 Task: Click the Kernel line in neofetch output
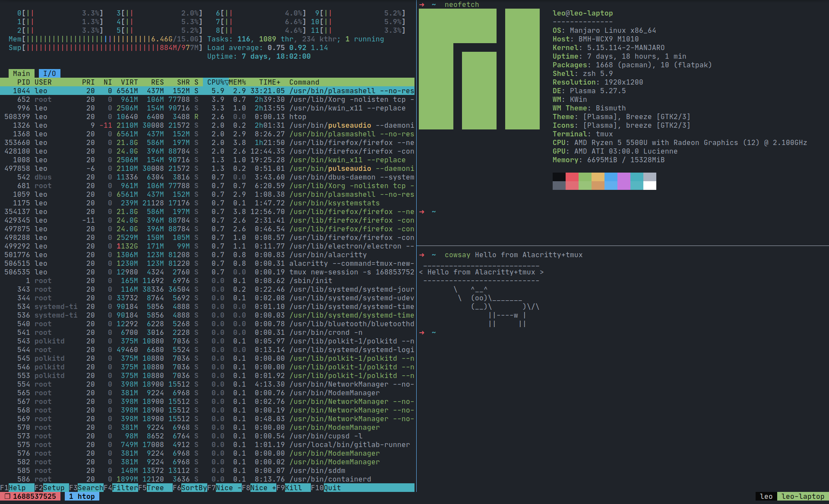coord(609,47)
